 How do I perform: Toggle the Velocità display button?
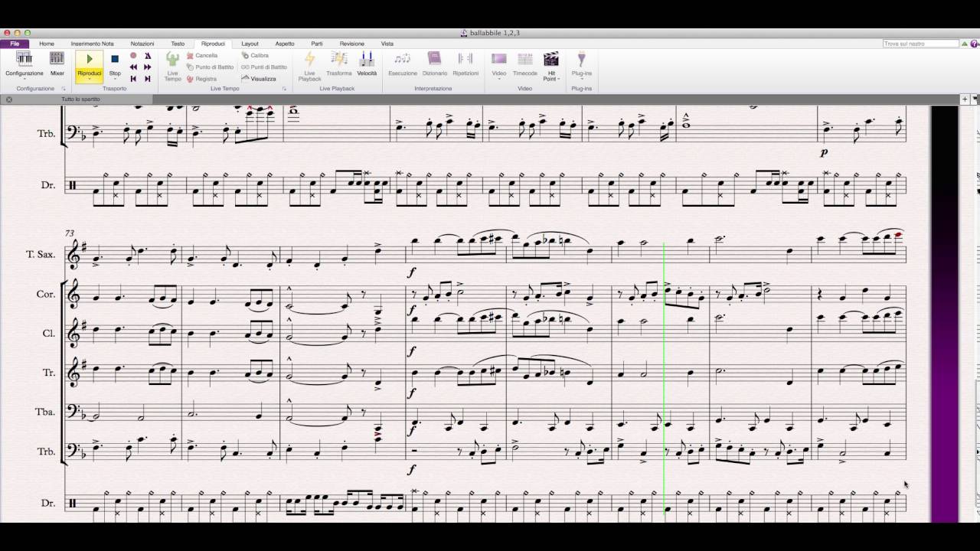click(367, 64)
